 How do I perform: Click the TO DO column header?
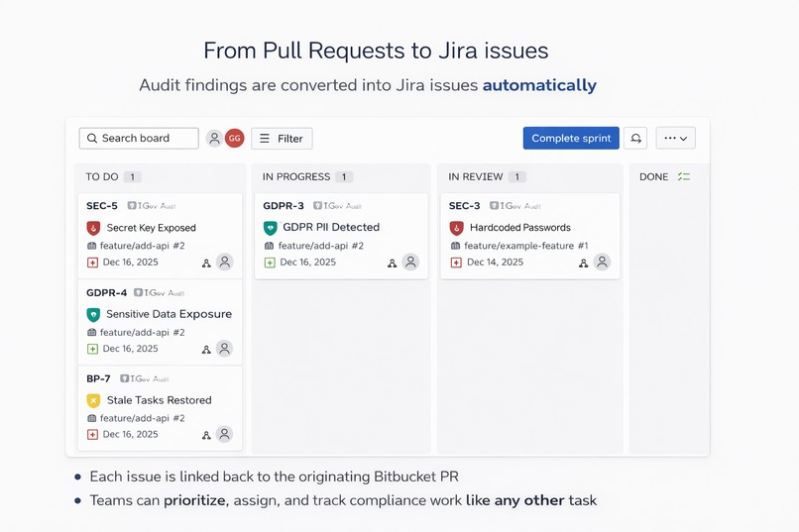102,176
